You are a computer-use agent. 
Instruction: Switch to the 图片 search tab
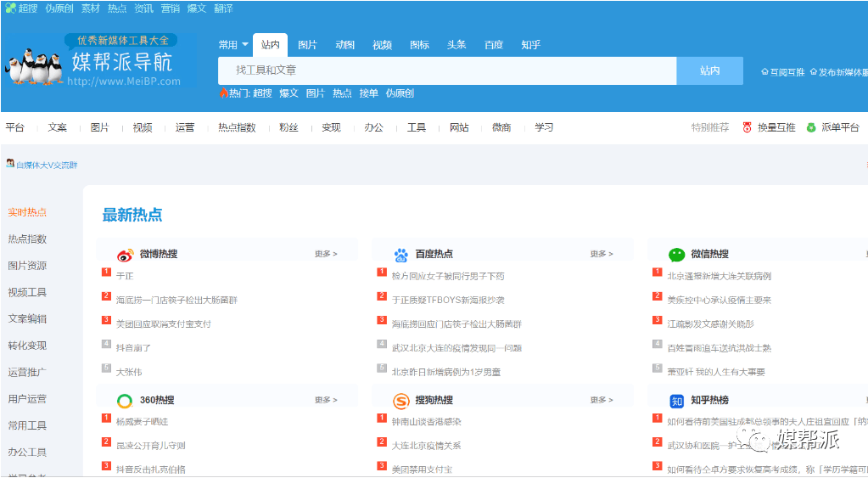(307, 45)
